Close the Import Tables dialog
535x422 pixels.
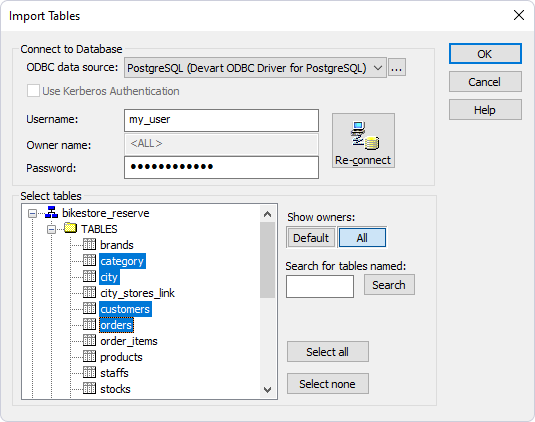tap(519, 15)
